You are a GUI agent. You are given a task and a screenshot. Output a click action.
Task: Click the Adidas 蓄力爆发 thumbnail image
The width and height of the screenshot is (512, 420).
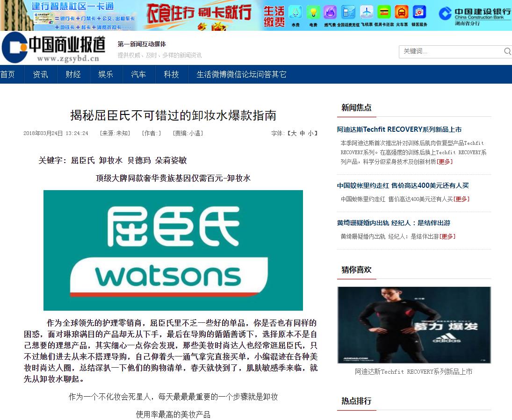[414, 325]
